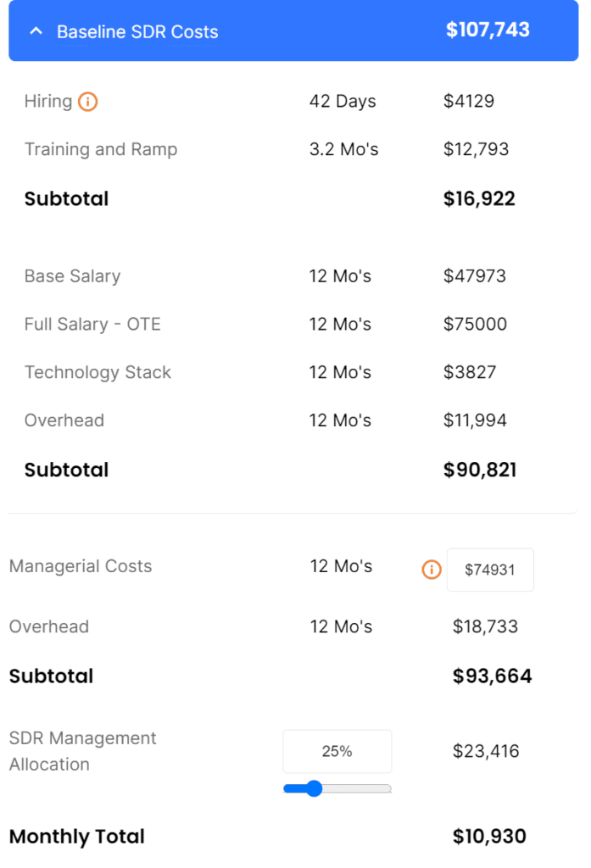This screenshot has width=591, height=868.
Task: Click the Monthly Total label
Action: (x=76, y=836)
